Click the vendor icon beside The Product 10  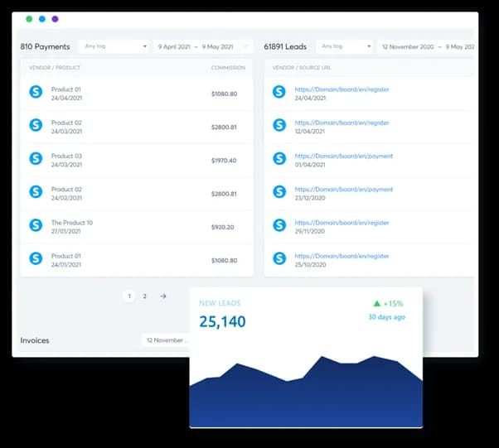coord(36,225)
